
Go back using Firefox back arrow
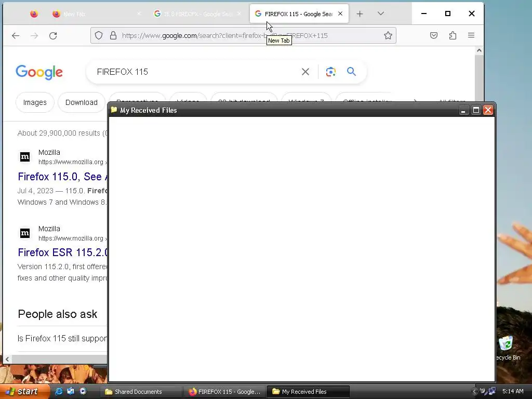click(x=16, y=36)
